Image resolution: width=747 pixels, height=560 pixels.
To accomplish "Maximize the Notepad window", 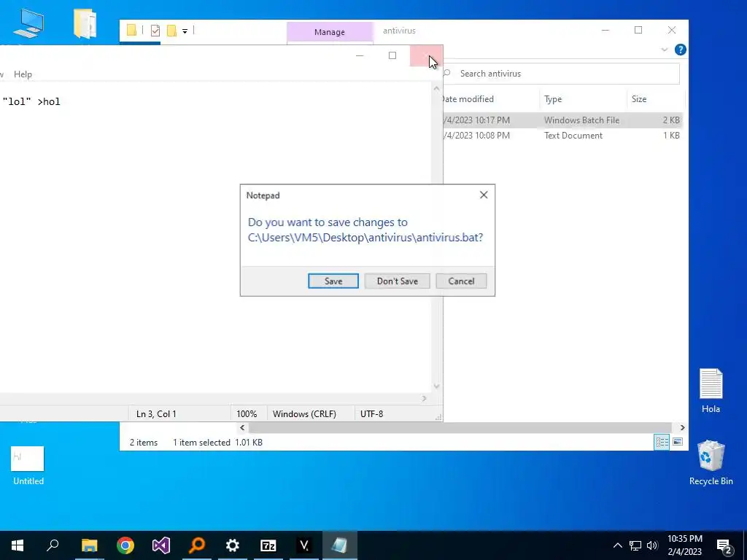I will (392, 55).
